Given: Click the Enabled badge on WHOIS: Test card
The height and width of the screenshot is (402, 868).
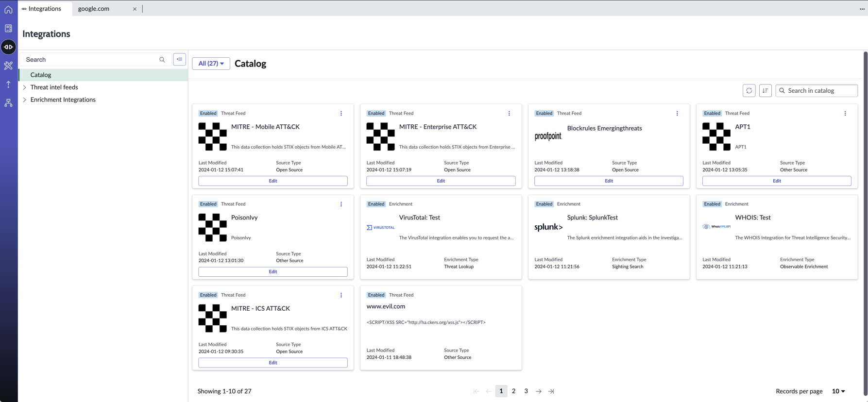Looking at the screenshot, I should (x=712, y=204).
